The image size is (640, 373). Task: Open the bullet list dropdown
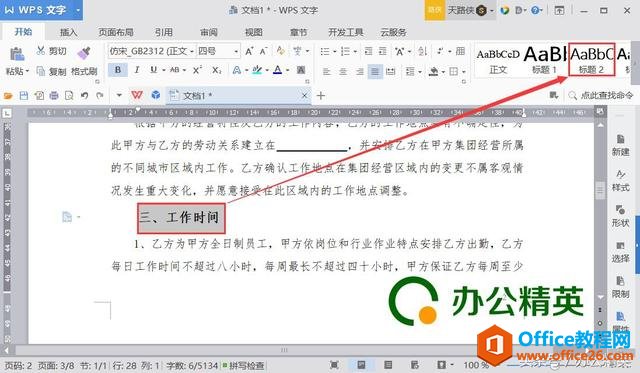pyautogui.click(x=334, y=51)
